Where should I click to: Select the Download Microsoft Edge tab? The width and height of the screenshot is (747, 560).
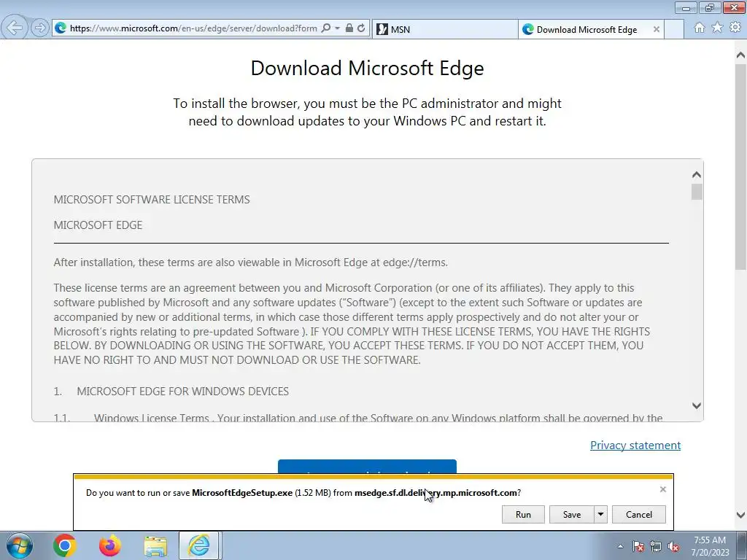click(x=586, y=29)
